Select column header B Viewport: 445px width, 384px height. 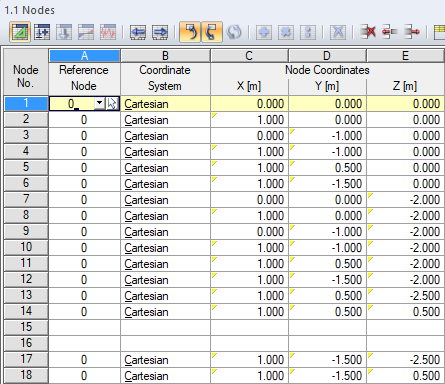pos(165,56)
